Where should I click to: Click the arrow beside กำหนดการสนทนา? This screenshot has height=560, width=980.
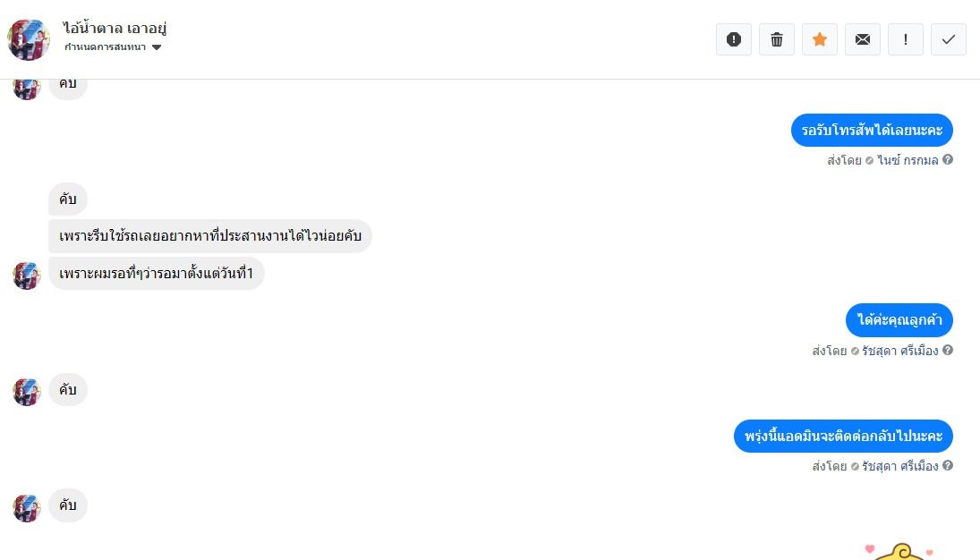tap(157, 47)
